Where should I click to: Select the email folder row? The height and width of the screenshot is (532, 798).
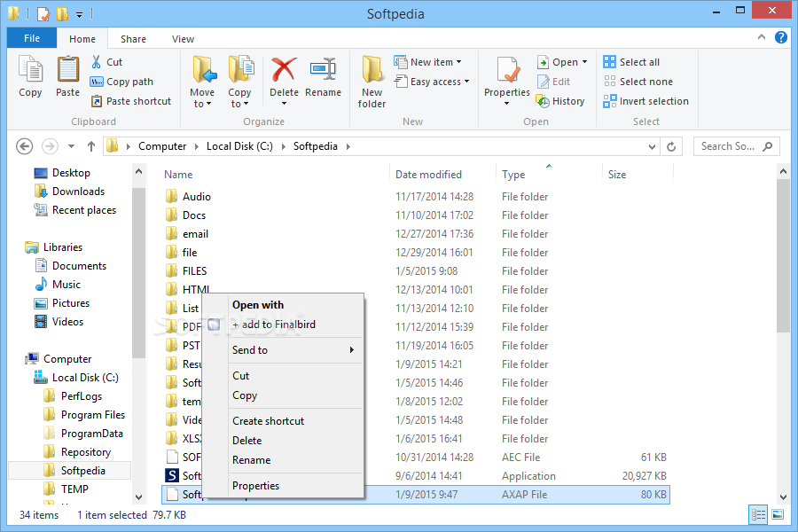416,234
